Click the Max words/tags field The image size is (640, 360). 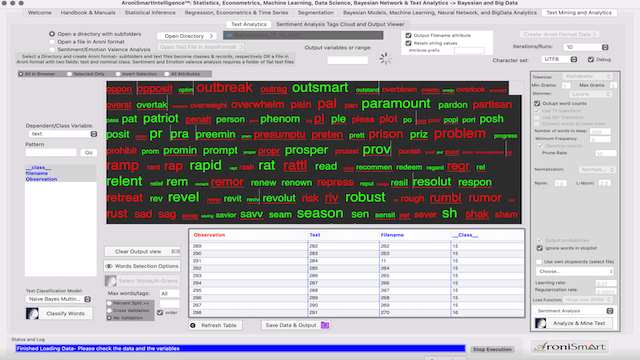pyautogui.click(x=169, y=293)
